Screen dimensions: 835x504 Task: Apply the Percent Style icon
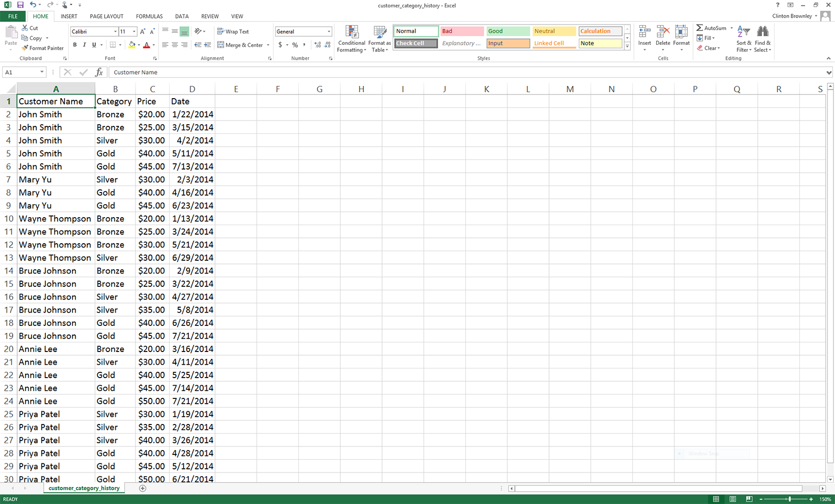295,45
